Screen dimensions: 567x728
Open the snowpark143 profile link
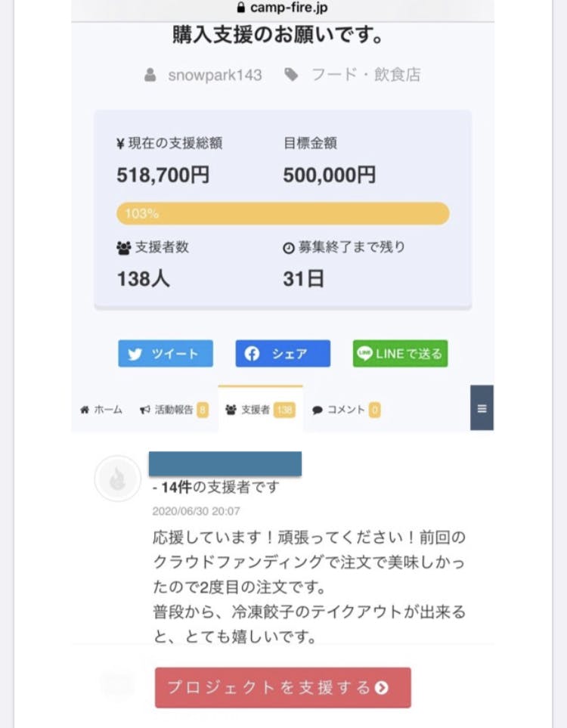coord(215,75)
